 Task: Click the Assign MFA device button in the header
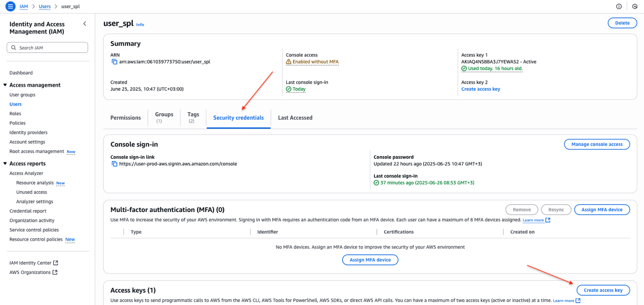click(602, 210)
